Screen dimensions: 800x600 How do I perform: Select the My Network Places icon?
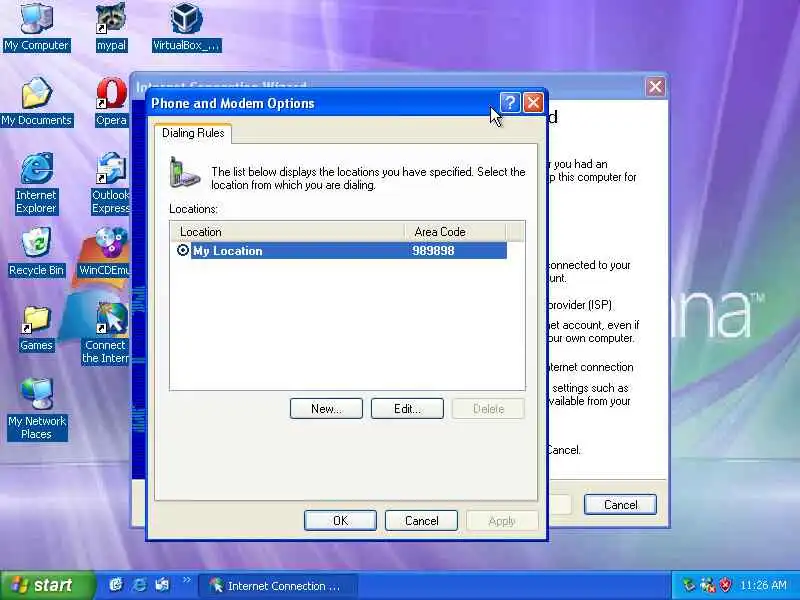[37, 409]
